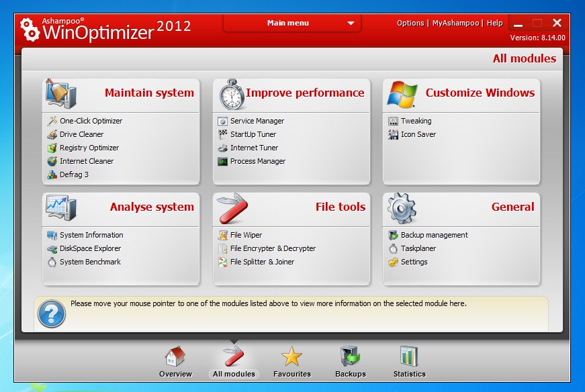Minimize the WinOptimizer window
Viewport: 585px width, 392px height.
(x=518, y=23)
